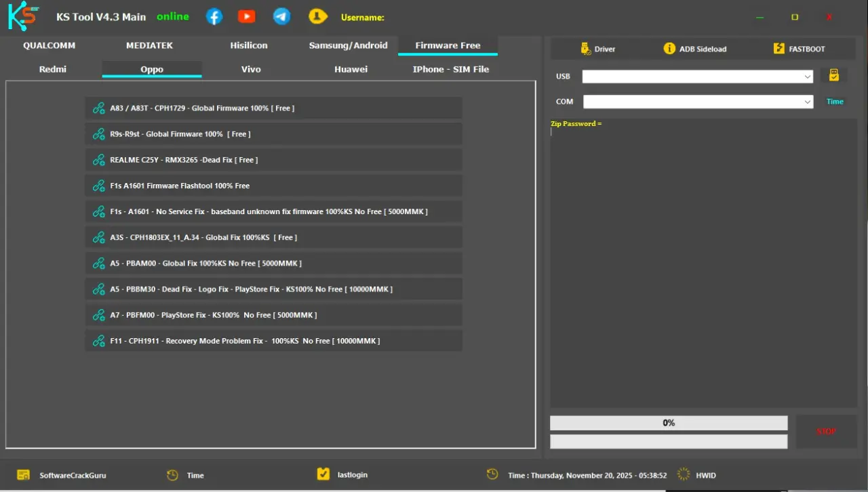Viewport: 868px width, 492px height.
Task: Open the Facebook icon link
Action: [x=214, y=16]
